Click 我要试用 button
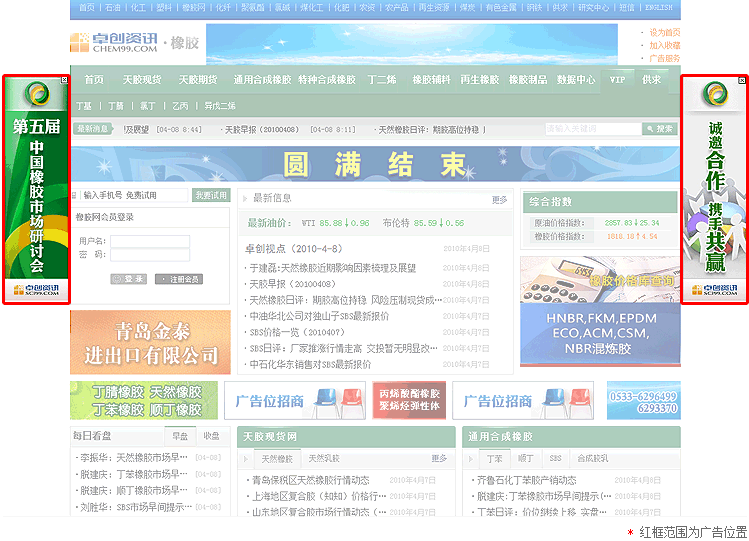 [211, 195]
